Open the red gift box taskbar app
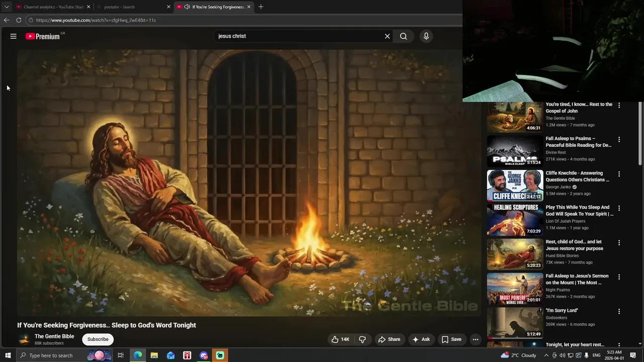The height and width of the screenshot is (362, 644). tap(187, 355)
